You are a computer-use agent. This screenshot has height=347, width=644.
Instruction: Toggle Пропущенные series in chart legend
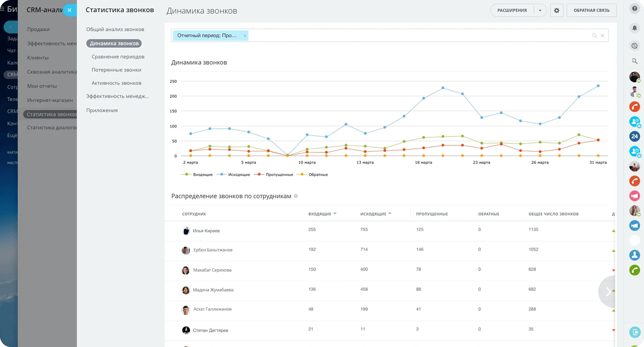[273, 175]
